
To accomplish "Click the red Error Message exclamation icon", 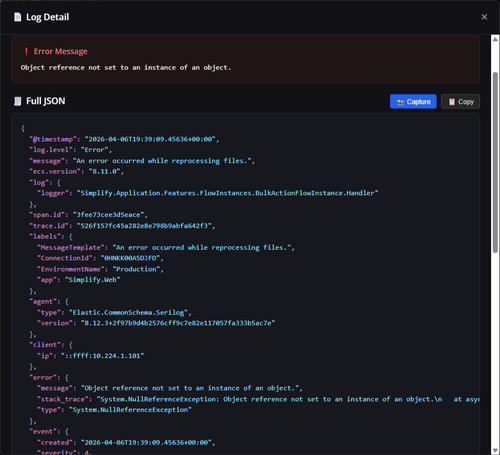I will point(26,51).
